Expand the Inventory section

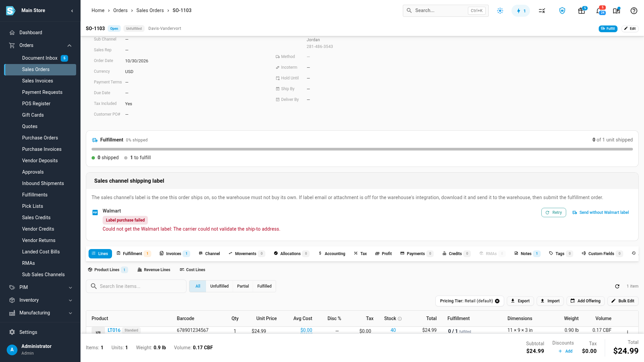coord(70,300)
